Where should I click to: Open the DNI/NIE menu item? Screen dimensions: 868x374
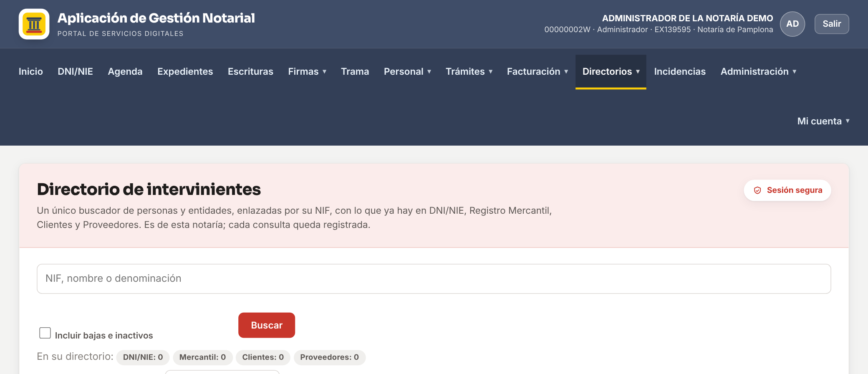(75, 72)
